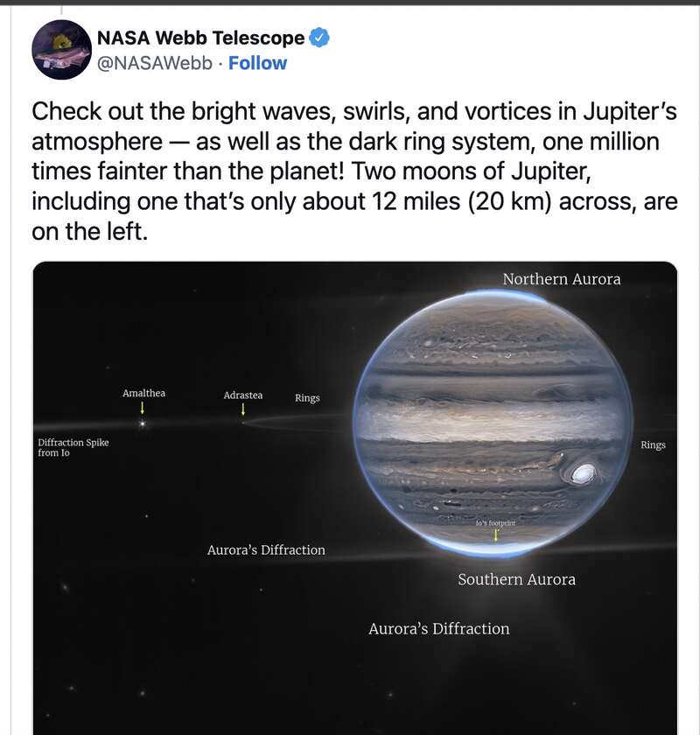This screenshot has width=700, height=735.
Task: Click the Great Red Spot on Jupiter
Action: [583, 473]
